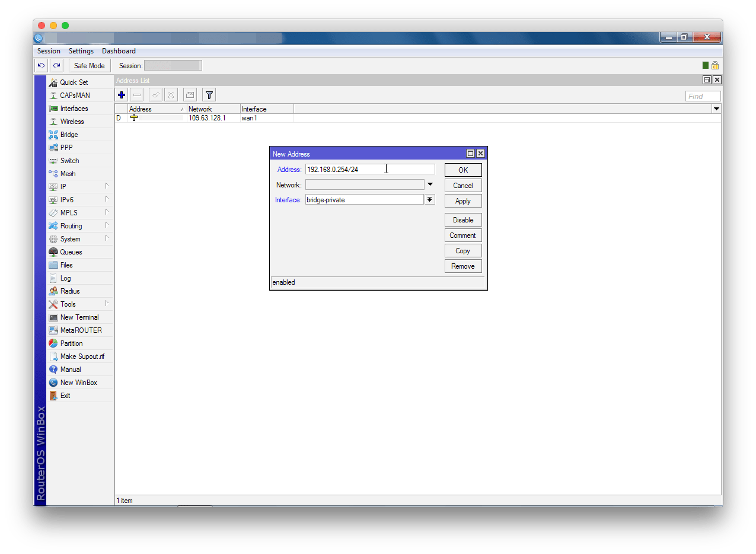This screenshot has height=554, width=756.
Task: Open the Bridge section in sidebar
Action: [69, 135]
